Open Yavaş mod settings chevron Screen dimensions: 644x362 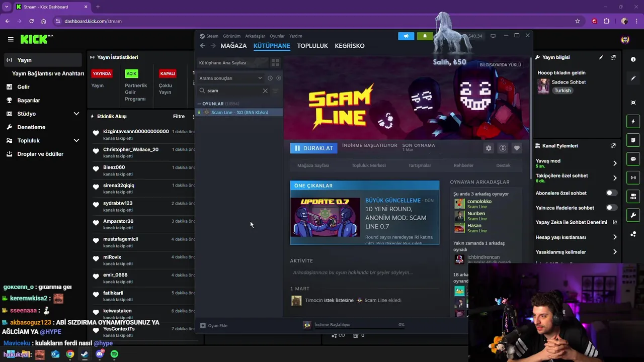(615, 163)
